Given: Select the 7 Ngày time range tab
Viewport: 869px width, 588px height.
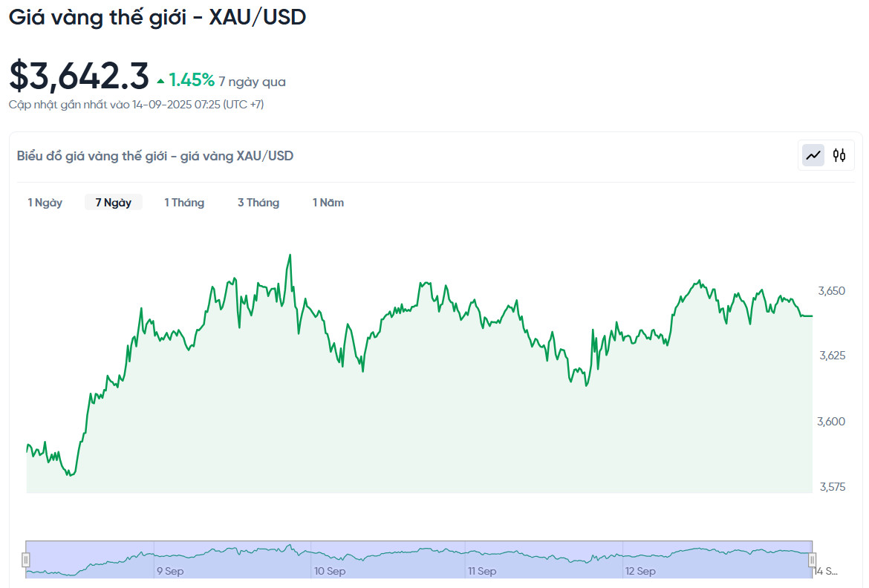Looking at the screenshot, I should (x=113, y=202).
